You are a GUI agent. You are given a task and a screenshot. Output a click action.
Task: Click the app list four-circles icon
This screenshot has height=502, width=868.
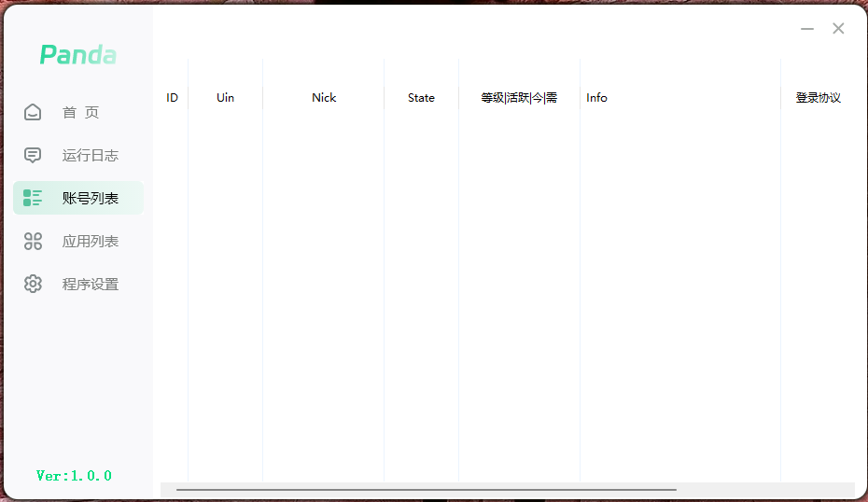tap(33, 242)
